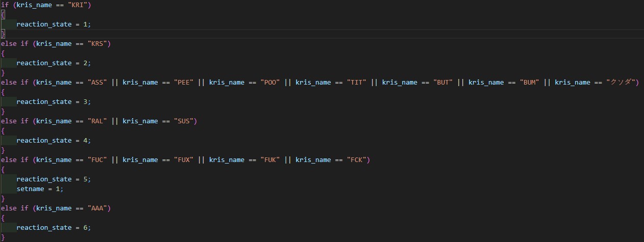Click the string "TIT"
The width and height of the screenshot is (644, 242).
(357, 83)
